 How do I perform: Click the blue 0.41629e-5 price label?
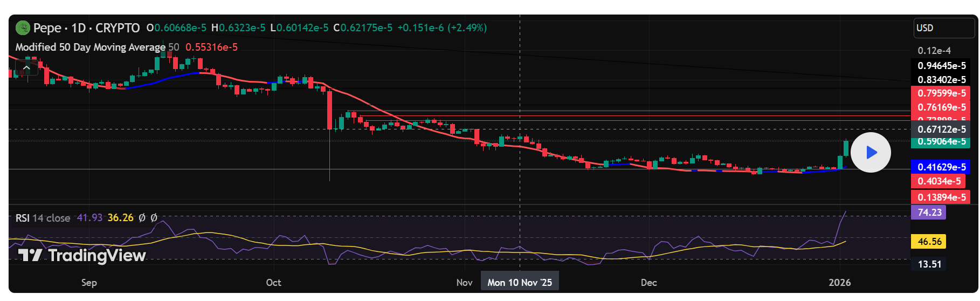tap(941, 167)
